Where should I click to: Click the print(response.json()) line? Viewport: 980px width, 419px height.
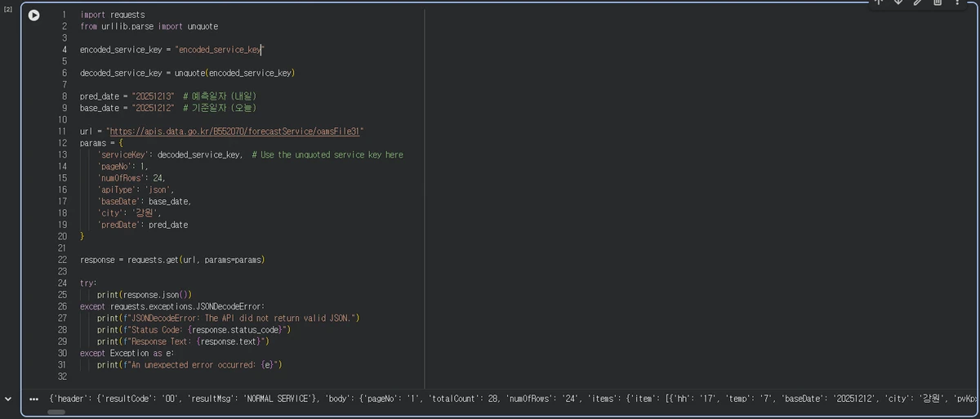pyautogui.click(x=145, y=295)
